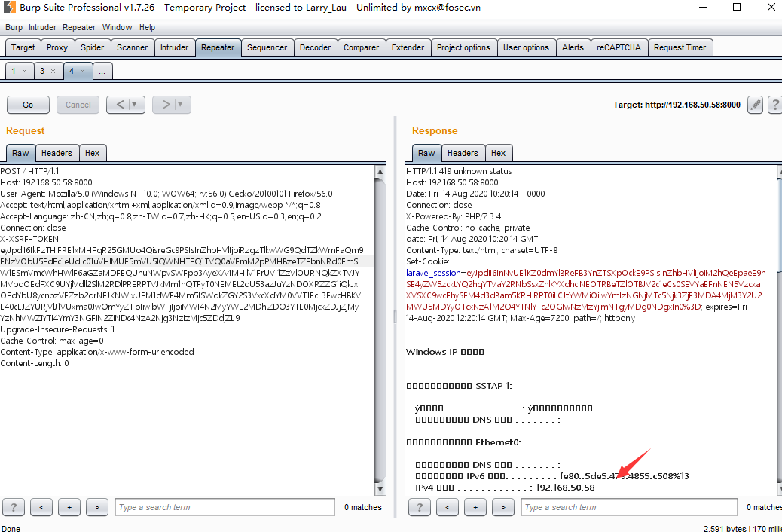Maximize the Burp Suite window
Screen dimensions: 782x532
coord(737,7)
